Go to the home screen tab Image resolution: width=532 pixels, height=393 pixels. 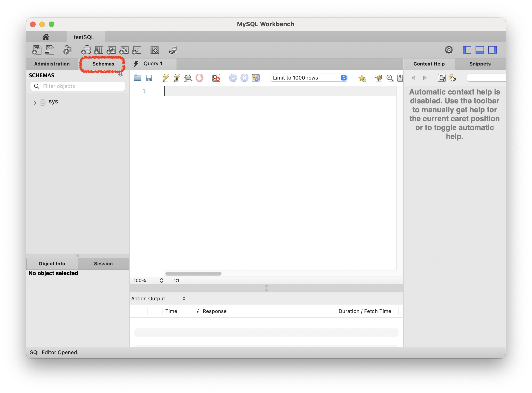coord(46,37)
